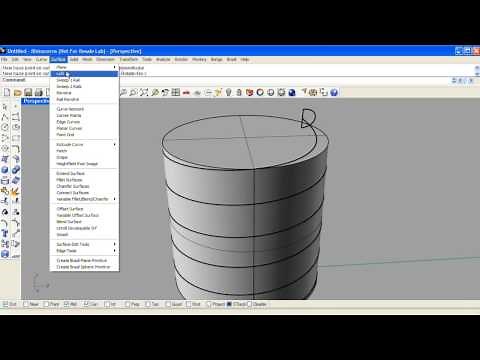The width and height of the screenshot is (480, 360).
Task: Toggle the Near osnap checkbox
Action: click(x=26, y=304)
